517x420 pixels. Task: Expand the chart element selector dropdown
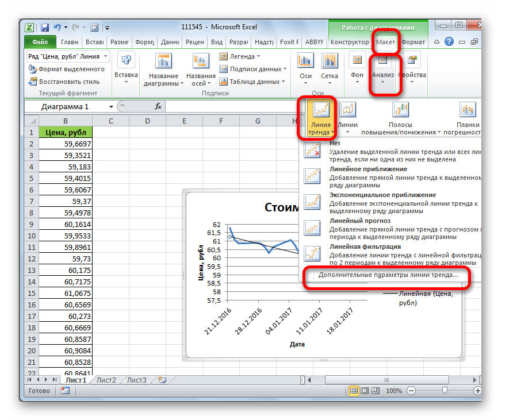coord(106,56)
